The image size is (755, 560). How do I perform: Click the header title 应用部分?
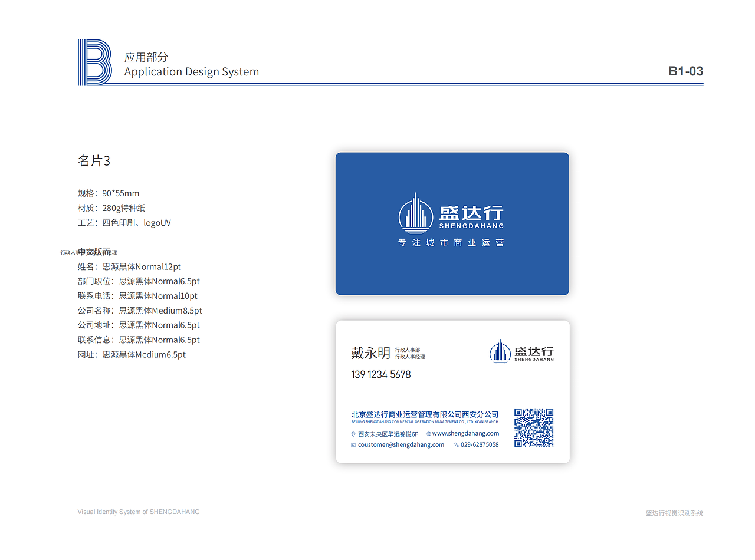146,57
